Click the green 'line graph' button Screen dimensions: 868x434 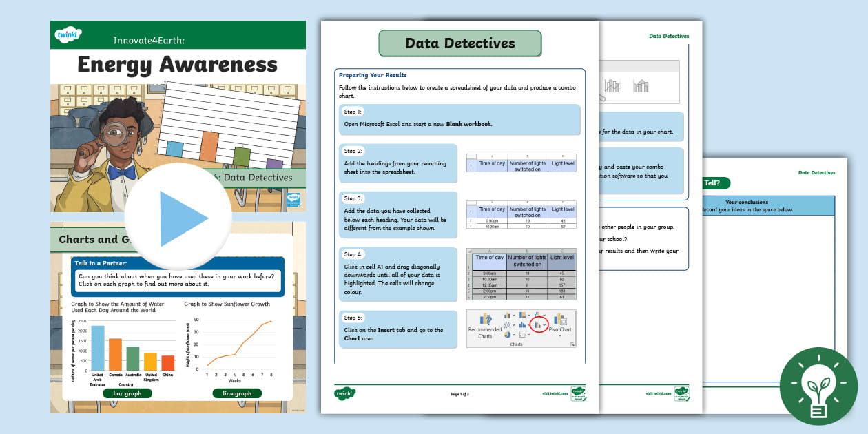pos(236,393)
